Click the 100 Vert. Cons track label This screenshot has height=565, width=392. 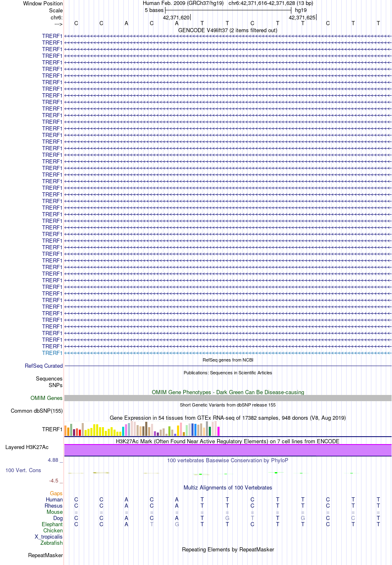point(23,470)
